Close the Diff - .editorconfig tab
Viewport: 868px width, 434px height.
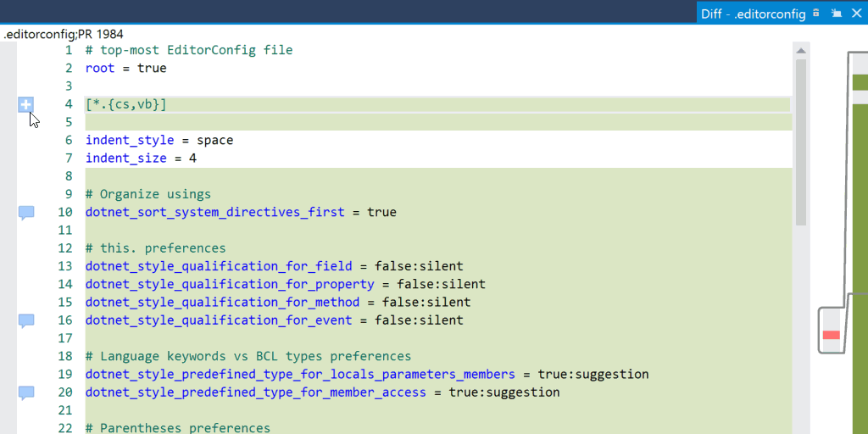coord(855,13)
